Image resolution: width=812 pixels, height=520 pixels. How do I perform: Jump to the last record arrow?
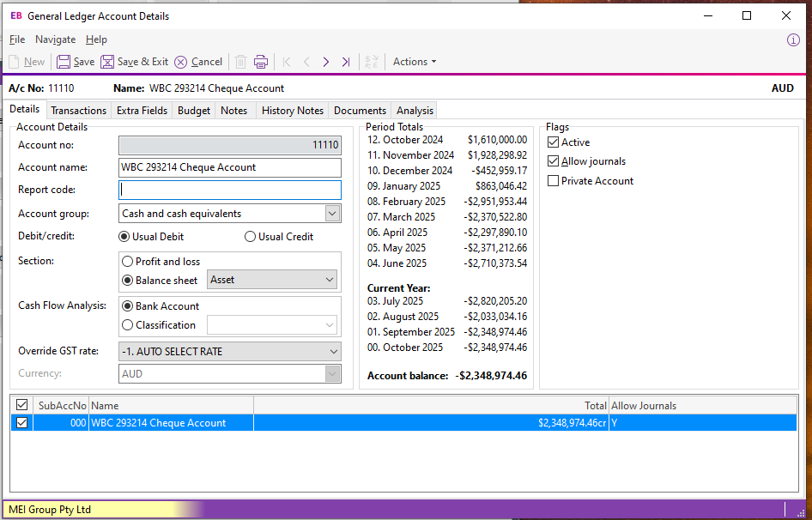click(x=345, y=62)
